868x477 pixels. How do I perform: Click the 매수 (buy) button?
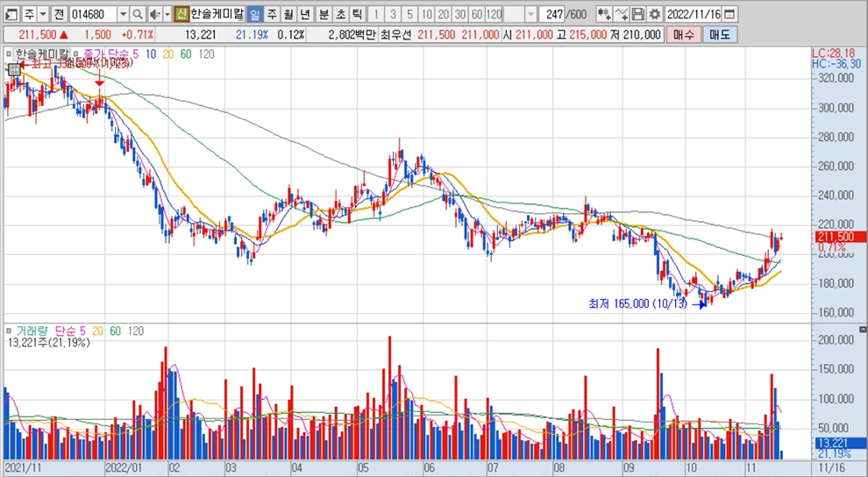click(683, 35)
